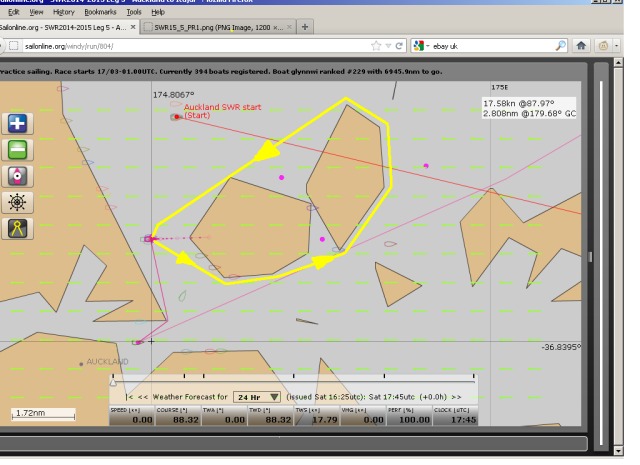Click the 17.58kn wind info box
The image size is (640, 465).
click(x=529, y=108)
